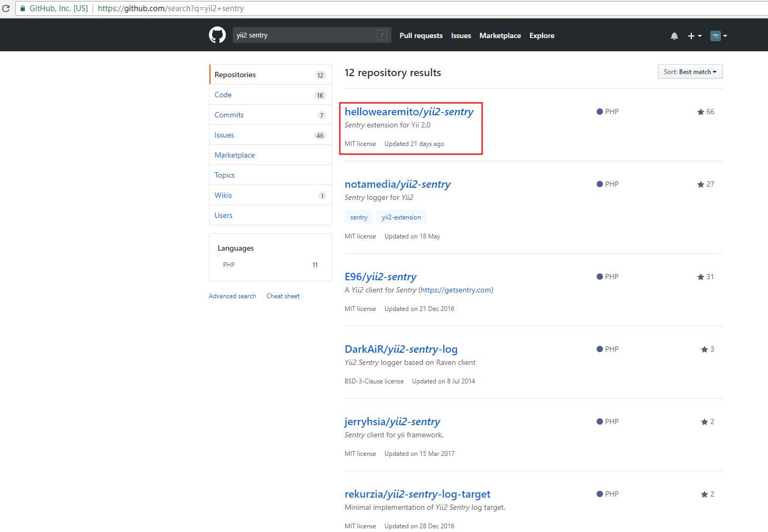Viewport: 768px width, 532px height.
Task: Click the GitHub Octocat logo
Action: click(217, 35)
